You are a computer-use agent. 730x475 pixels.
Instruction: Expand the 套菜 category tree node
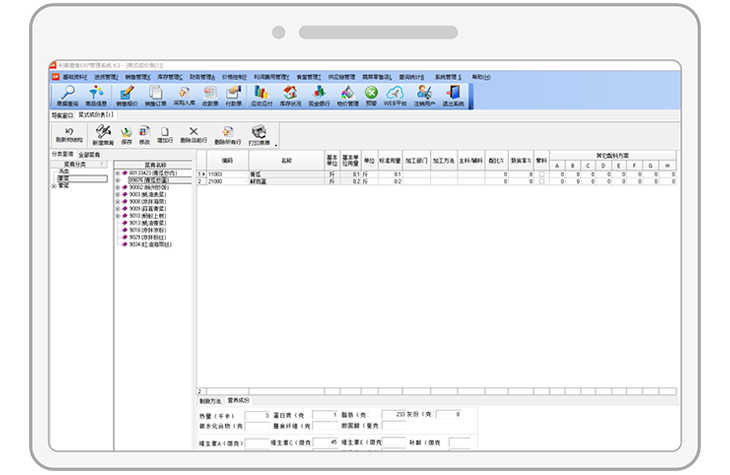pyautogui.click(x=54, y=185)
